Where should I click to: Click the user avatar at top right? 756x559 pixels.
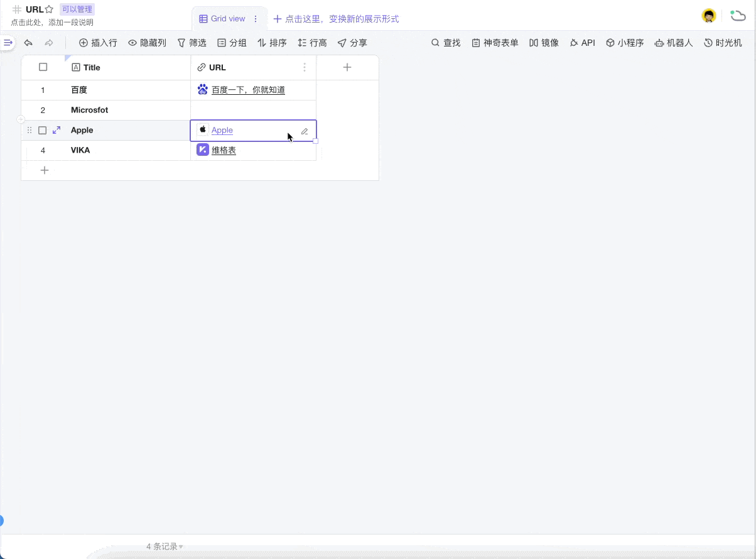[x=708, y=16]
